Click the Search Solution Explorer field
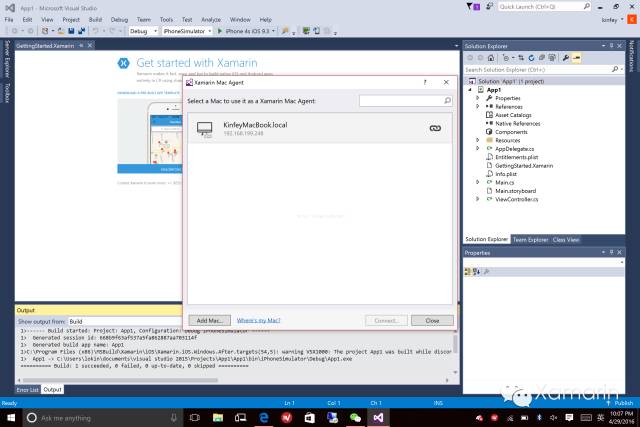This screenshot has height=427, width=640. pyautogui.click(x=544, y=70)
